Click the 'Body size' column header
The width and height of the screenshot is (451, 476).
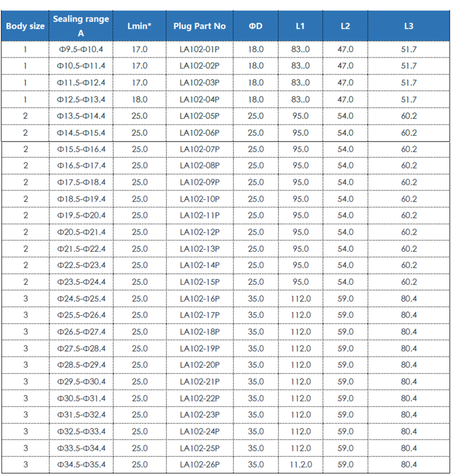25,26
